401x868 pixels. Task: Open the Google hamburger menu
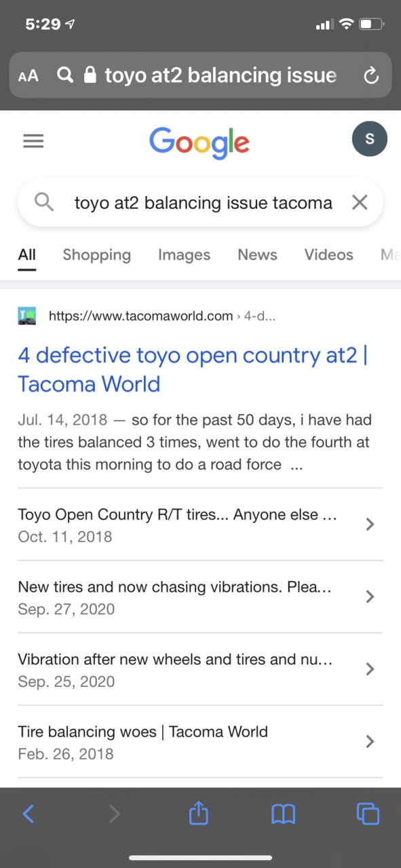tap(33, 140)
